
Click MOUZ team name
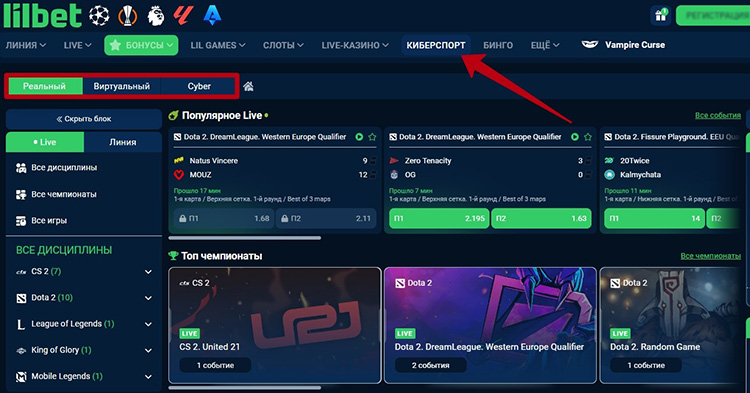click(x=200, y=175)
